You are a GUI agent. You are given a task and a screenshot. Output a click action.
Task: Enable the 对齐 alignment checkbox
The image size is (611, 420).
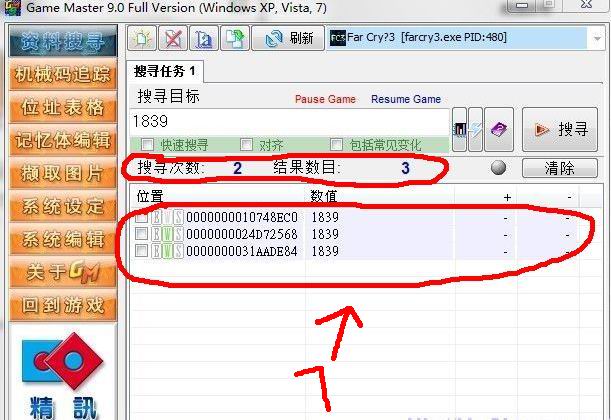(x=246, y=145)
